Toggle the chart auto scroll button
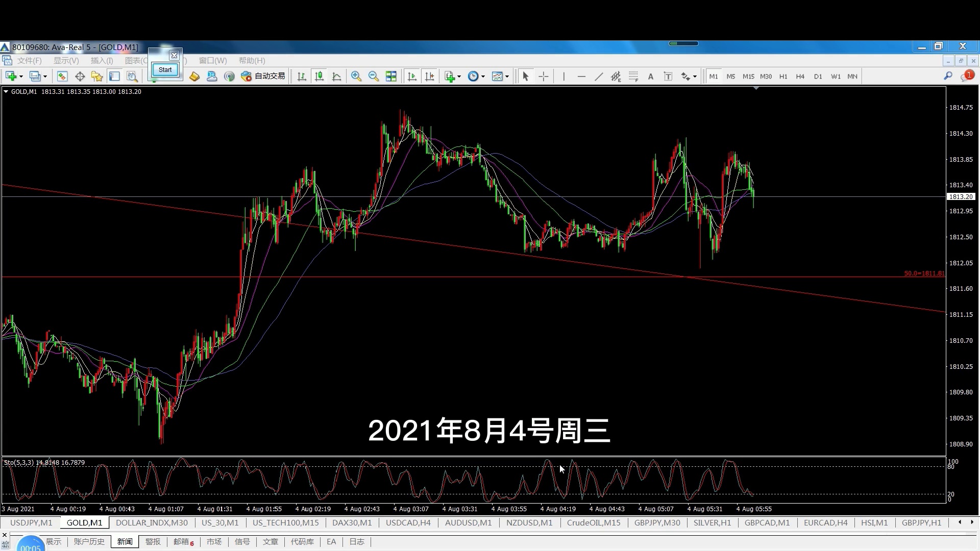The image size is (980, 551). click(x=412, y=77)
